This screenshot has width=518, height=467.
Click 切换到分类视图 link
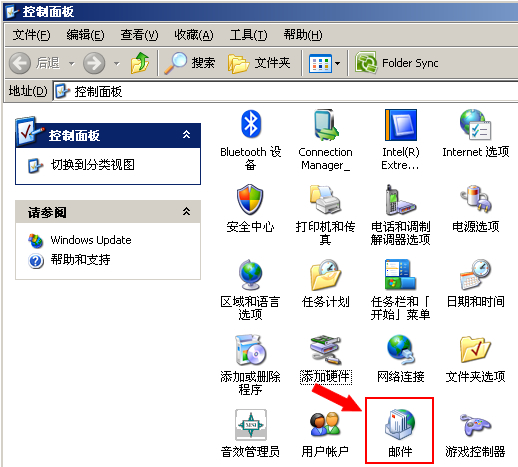[92, 165]
